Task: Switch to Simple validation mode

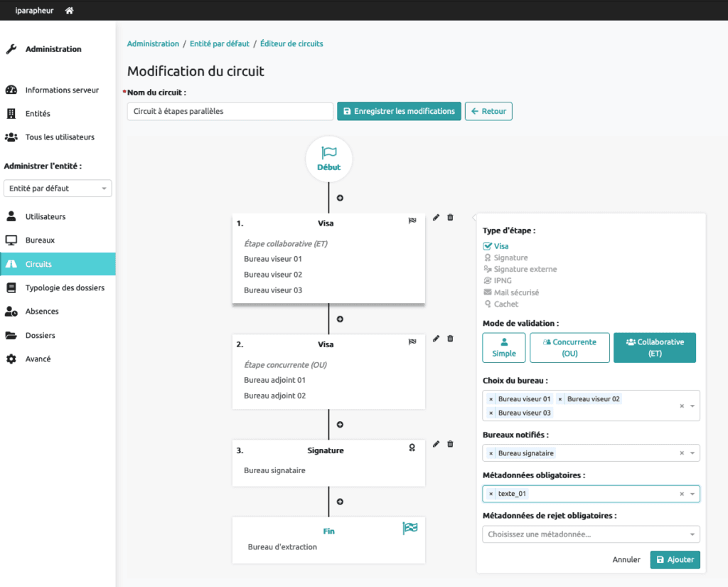Action: coord(503,347)
